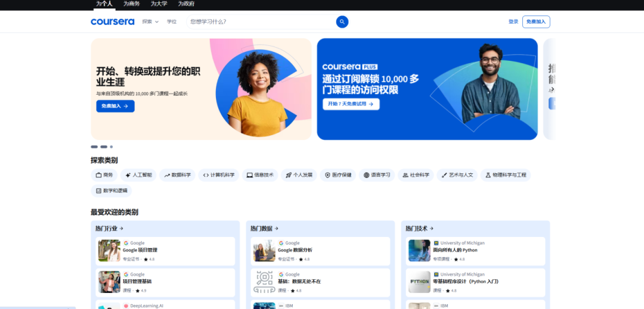Click the search field 您想学习什么？
Viewport: 644px width, 309px height.
pyautogui.click(x=259, y=22)
